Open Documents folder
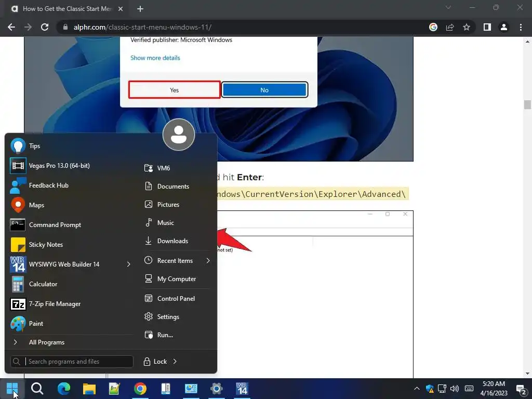The width and height of the screenshot is (532, 399). pyautogui.click(x=177, y=187)
